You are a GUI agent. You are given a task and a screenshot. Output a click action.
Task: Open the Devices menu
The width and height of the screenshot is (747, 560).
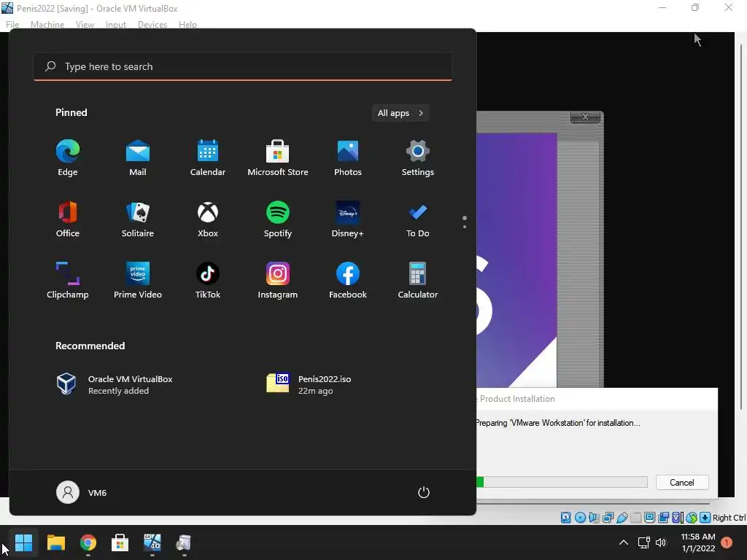[x=152, y=24]
